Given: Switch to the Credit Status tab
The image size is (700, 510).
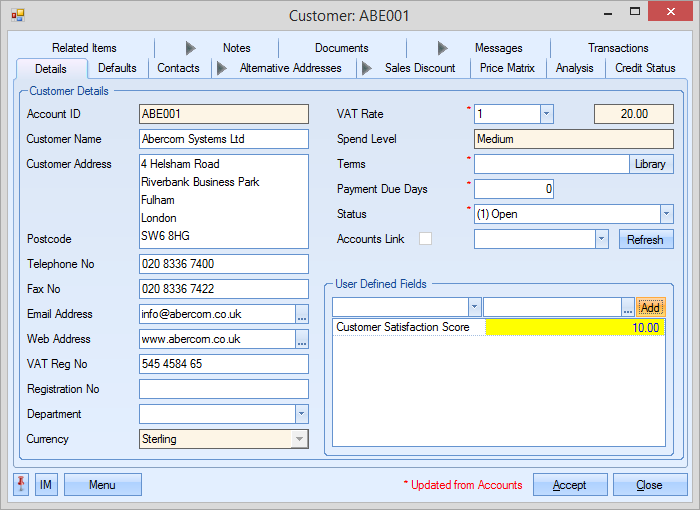Looking at the screenshot, I should (644, 68).
